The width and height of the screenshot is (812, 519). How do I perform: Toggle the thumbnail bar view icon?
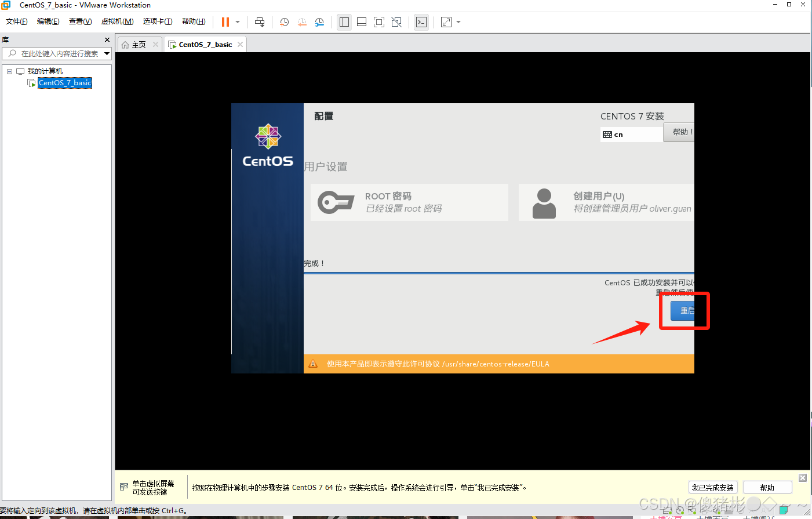coord(362,22)
